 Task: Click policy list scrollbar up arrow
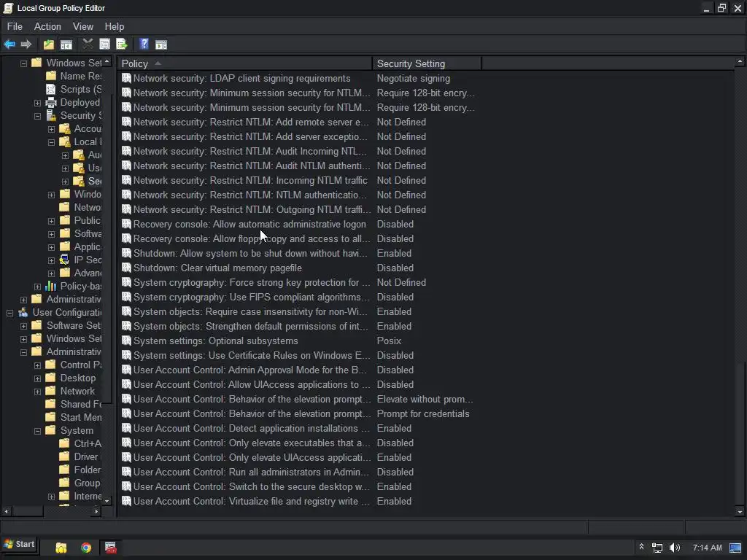coord(740,61)
